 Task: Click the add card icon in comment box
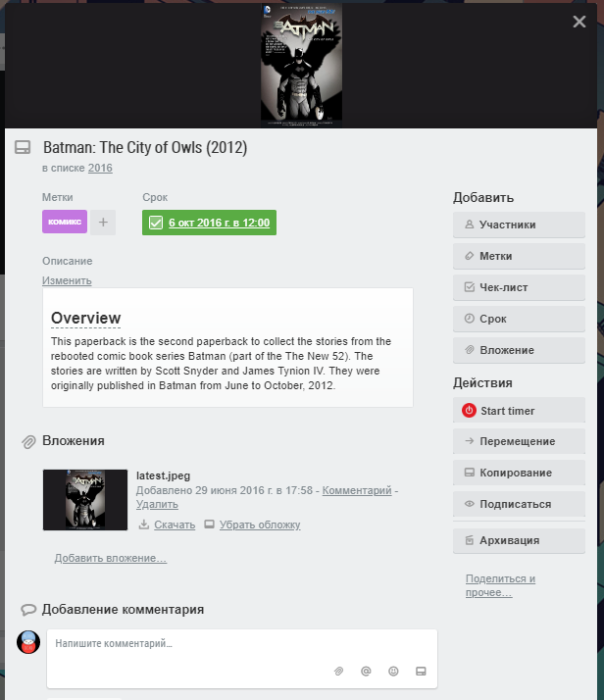(x=421, y=671)
